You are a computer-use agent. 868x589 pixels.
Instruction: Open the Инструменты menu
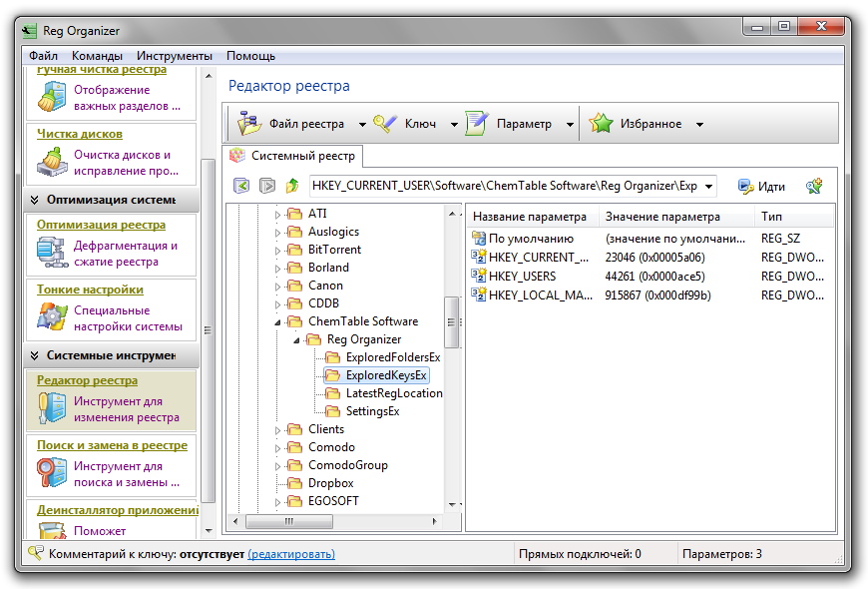click(175, 56)
